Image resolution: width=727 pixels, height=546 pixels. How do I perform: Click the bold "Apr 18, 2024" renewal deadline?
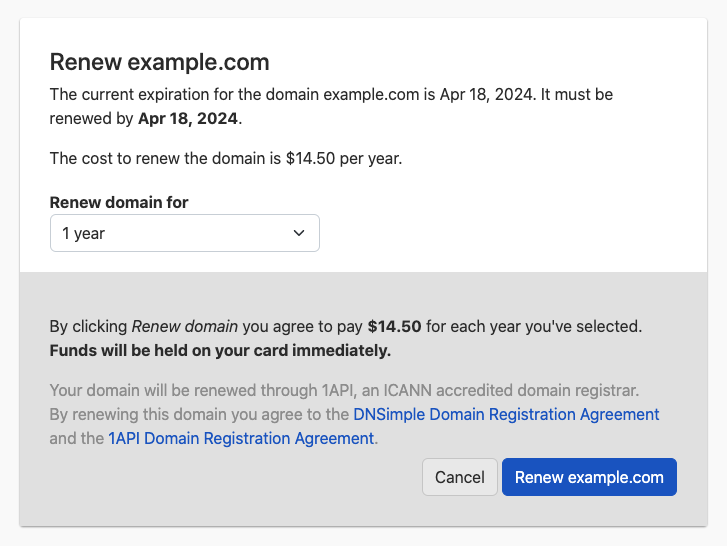click(188, 118)
